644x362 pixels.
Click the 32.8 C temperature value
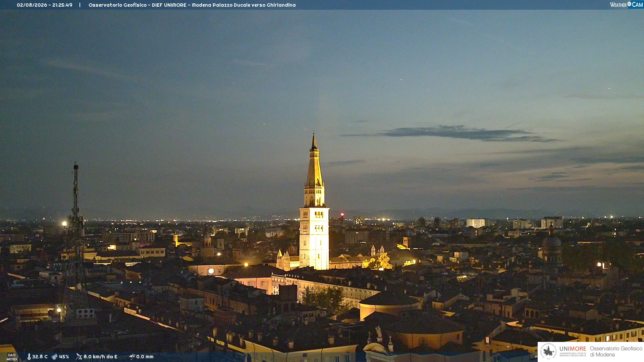click(40, 357)
